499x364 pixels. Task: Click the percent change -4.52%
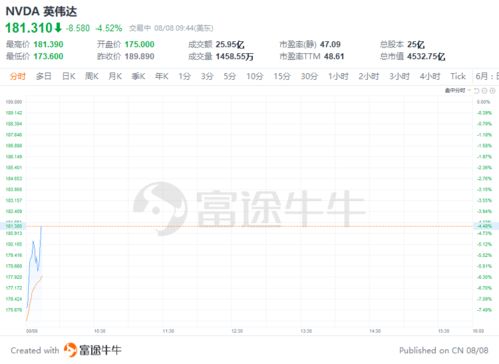click(x=109, y=28)
